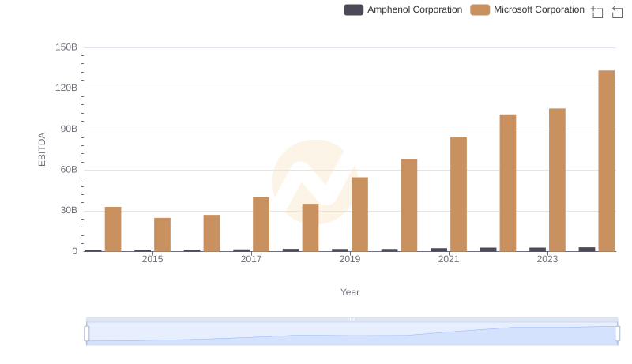
Task: Click the data zoom slider top grip bar
Action: [x=352, y=319]
